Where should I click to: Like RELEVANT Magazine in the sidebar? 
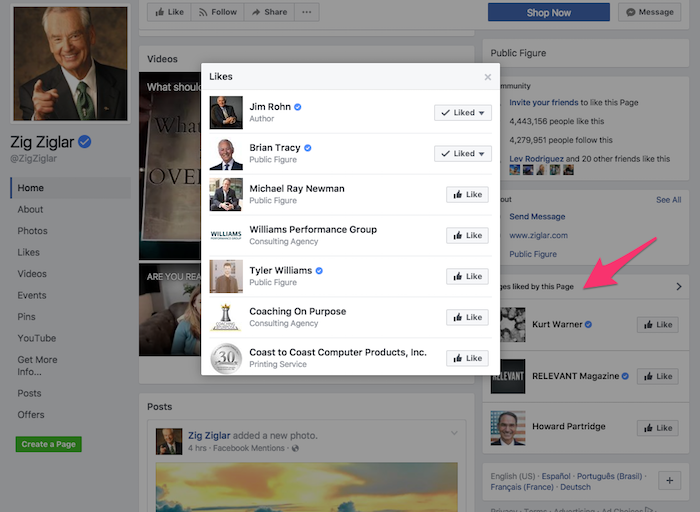[x=658, y=376]
